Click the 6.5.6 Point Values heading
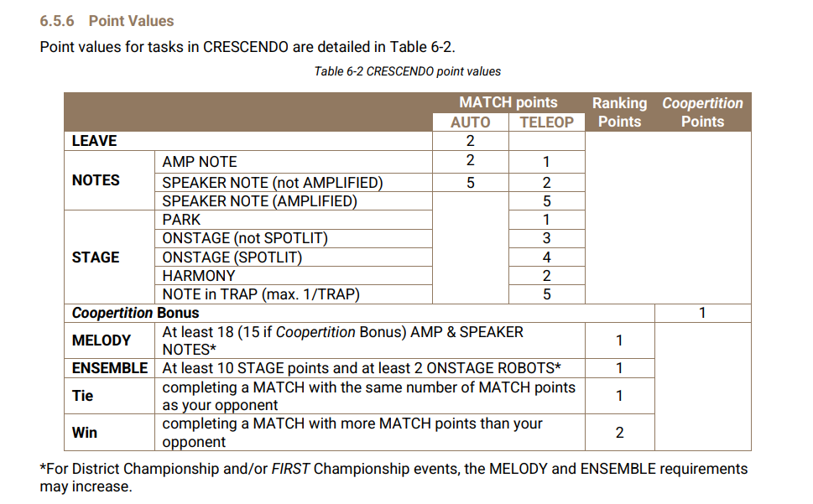Screen dimensions: 813x504 point(107,20)
